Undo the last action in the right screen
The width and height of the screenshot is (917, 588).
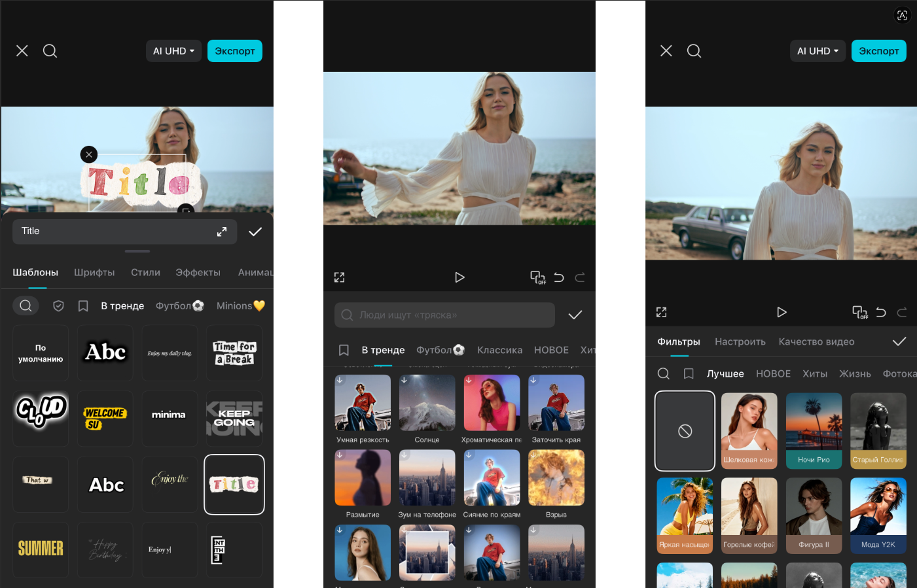881,313
